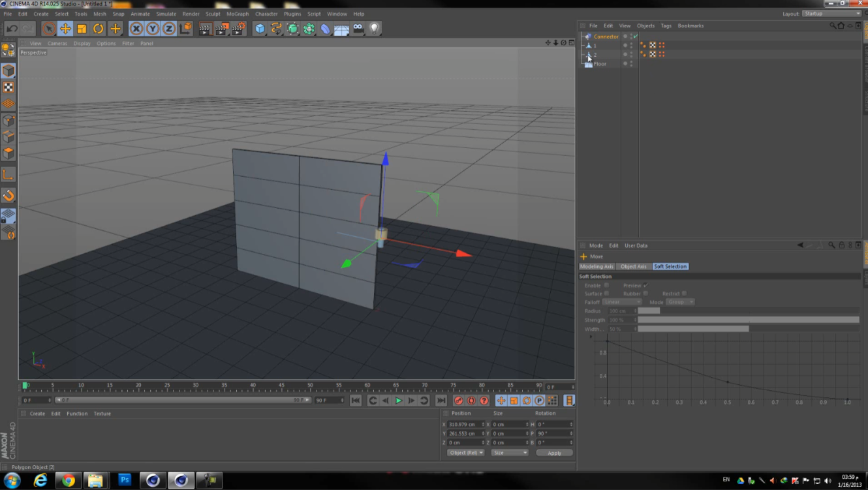Open the MoGraph menu
The height and width of the screenshot is (490, 868).
[x=238, y=14]
